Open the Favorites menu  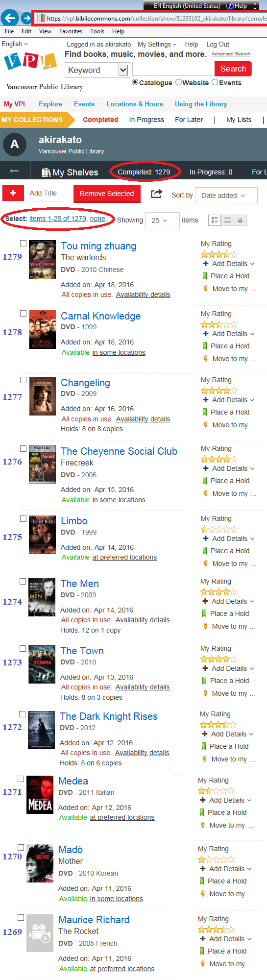[x=71, y=31]
